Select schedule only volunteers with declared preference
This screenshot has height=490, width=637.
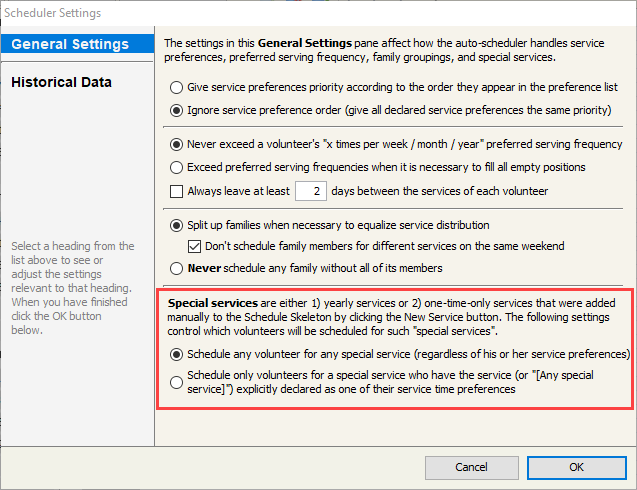(x=177, y=382)
